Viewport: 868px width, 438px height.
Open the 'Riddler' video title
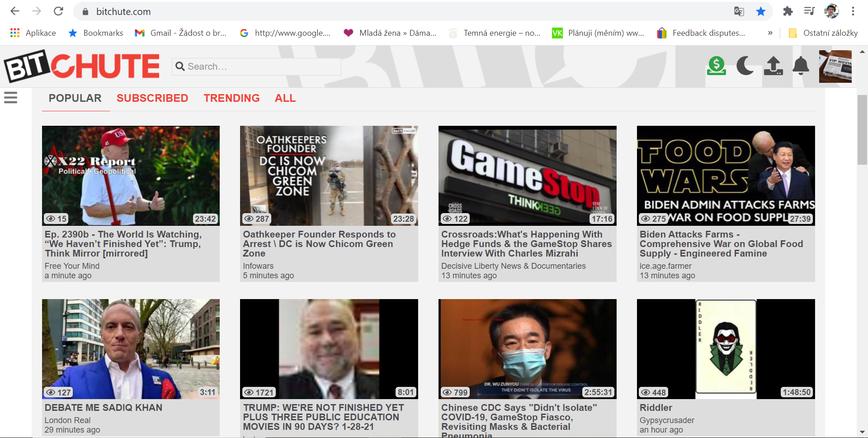(x=656, y=408)
